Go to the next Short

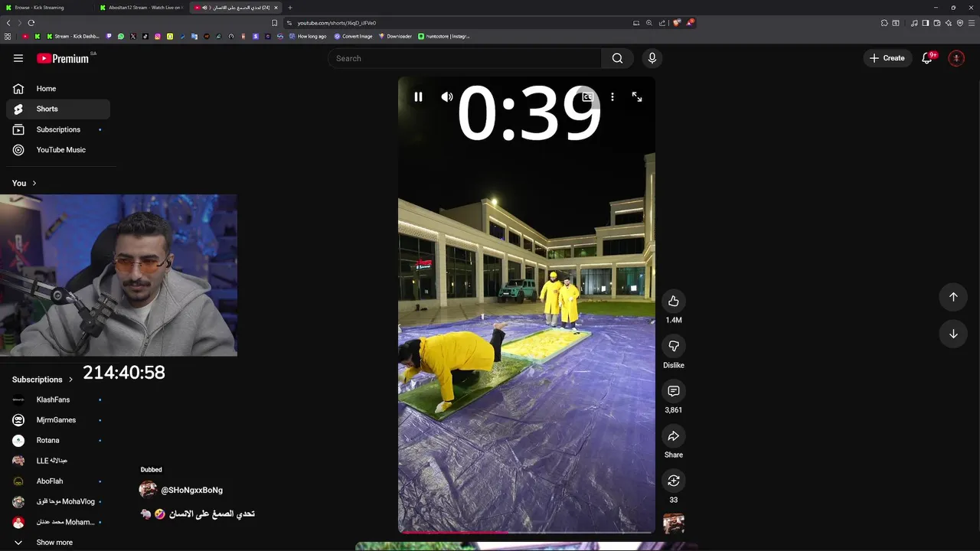953,334
